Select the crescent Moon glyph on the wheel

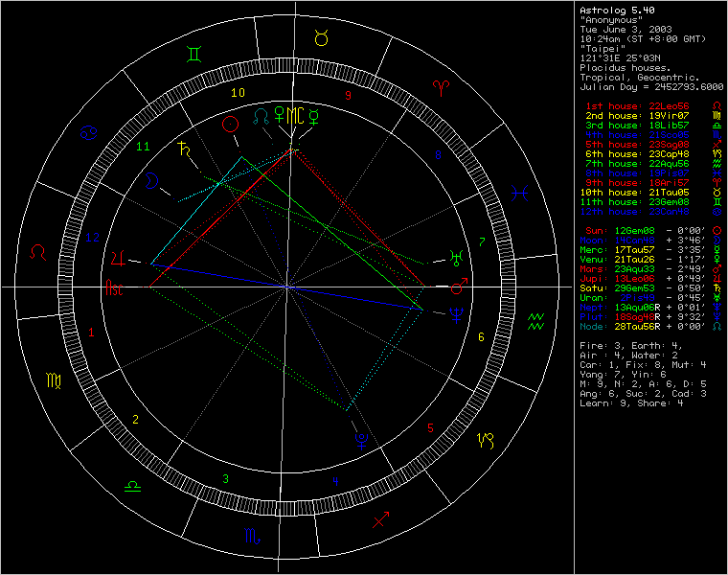(150, 179)
